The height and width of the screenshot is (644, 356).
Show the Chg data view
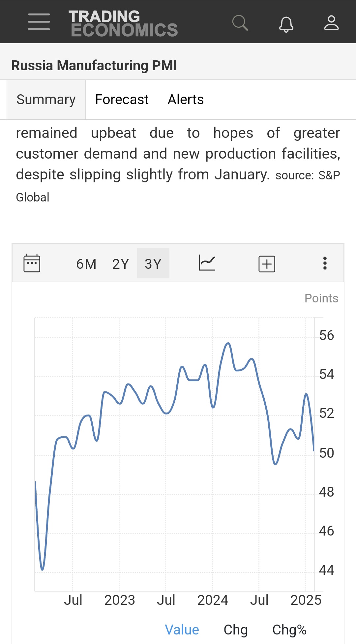coord(235,629)
